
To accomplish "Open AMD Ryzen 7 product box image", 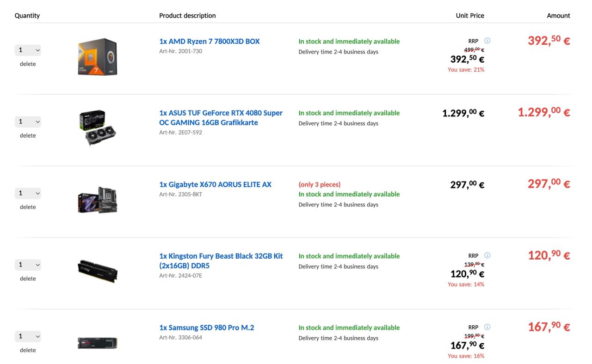I will pos(98,57).
